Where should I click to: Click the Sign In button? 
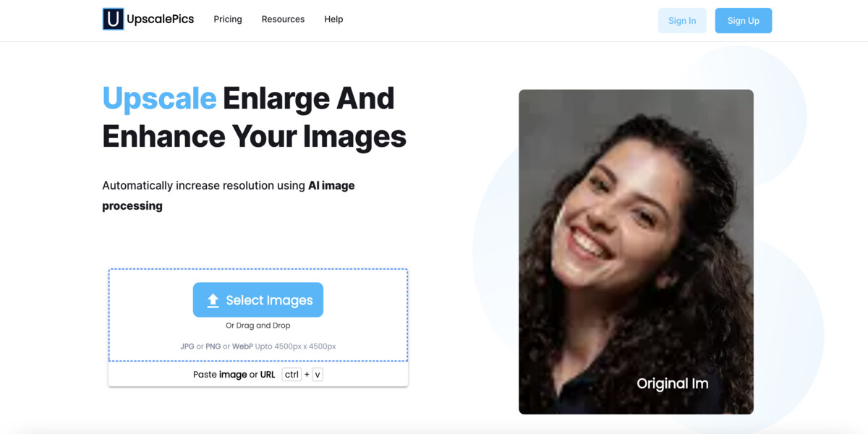(682, 20)
